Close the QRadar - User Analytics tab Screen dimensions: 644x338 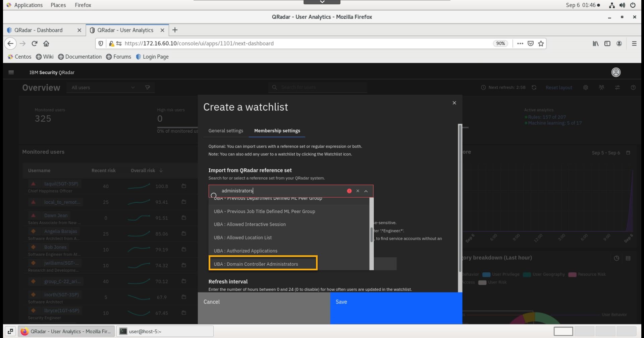click(x=162, y=30)
